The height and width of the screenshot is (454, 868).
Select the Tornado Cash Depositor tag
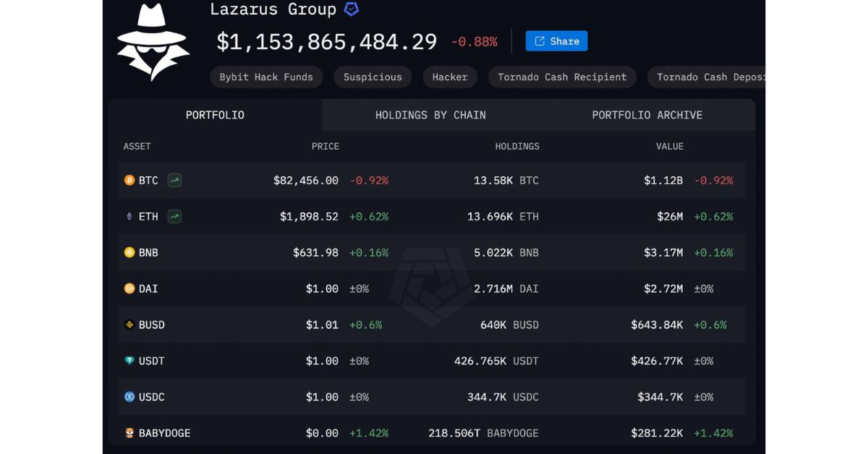706,77
